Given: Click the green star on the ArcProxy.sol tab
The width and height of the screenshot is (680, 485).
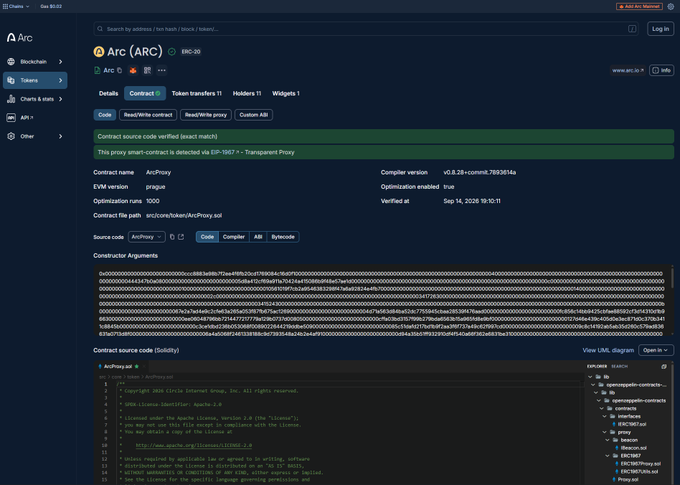Looking at the screenshot, I should coord(137,367).
